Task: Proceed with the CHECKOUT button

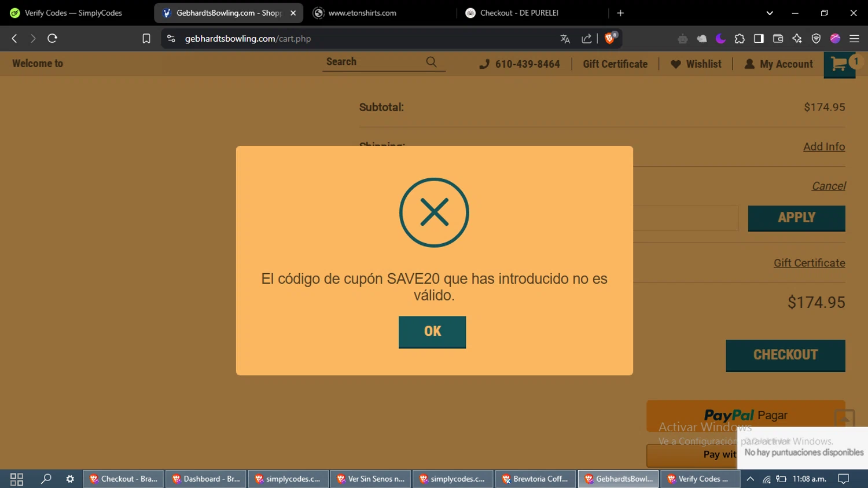Action: [785, 355]
